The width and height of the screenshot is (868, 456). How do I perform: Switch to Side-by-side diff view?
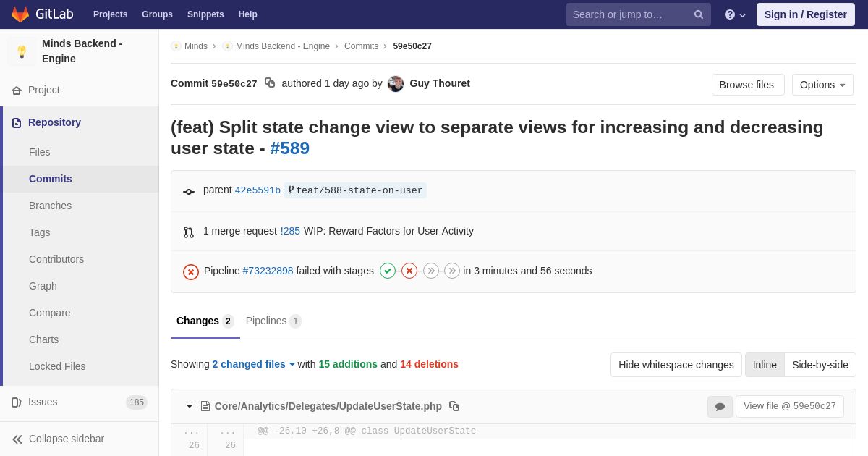point(820,365)
